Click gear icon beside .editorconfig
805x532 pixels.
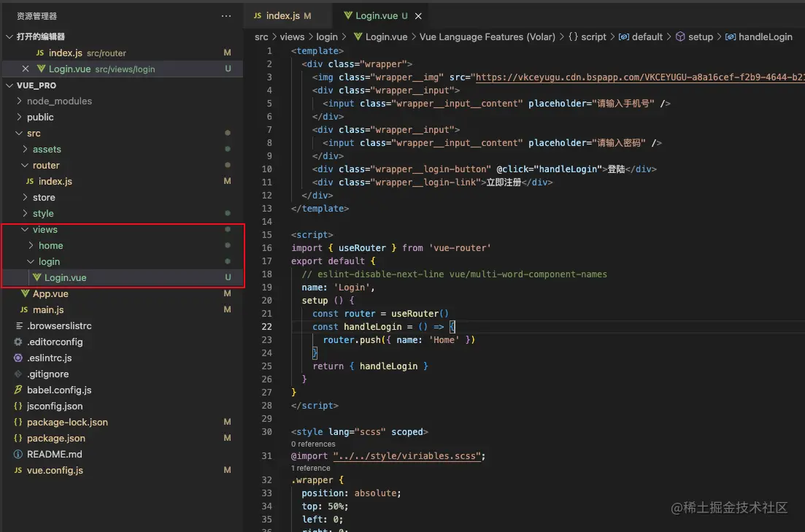coord(18,342)
